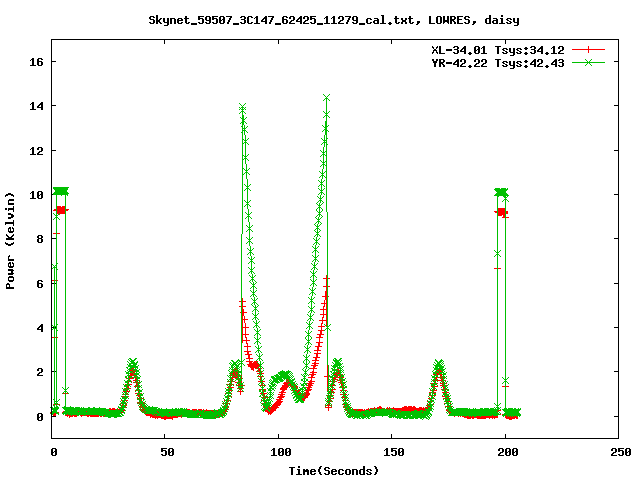Select the YR-42.22 Tsys:42.43 legend label
Viewport: 640px width, 480px height.
click(497, 62)
